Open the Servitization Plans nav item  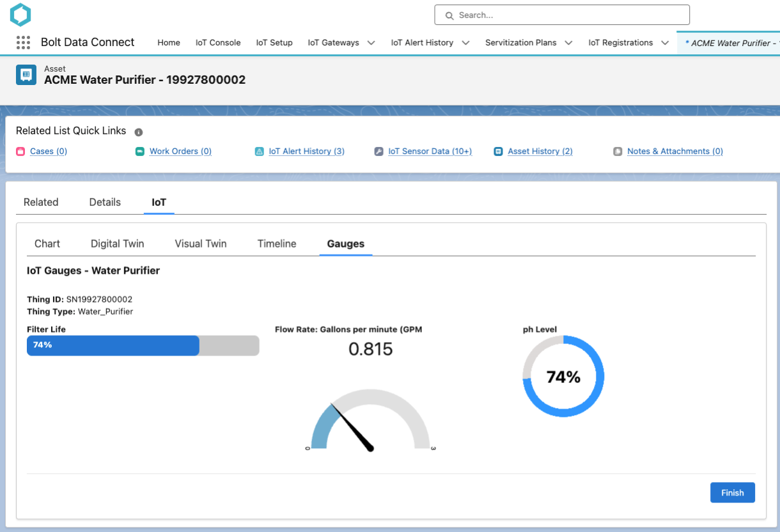(x=520, y=43)
